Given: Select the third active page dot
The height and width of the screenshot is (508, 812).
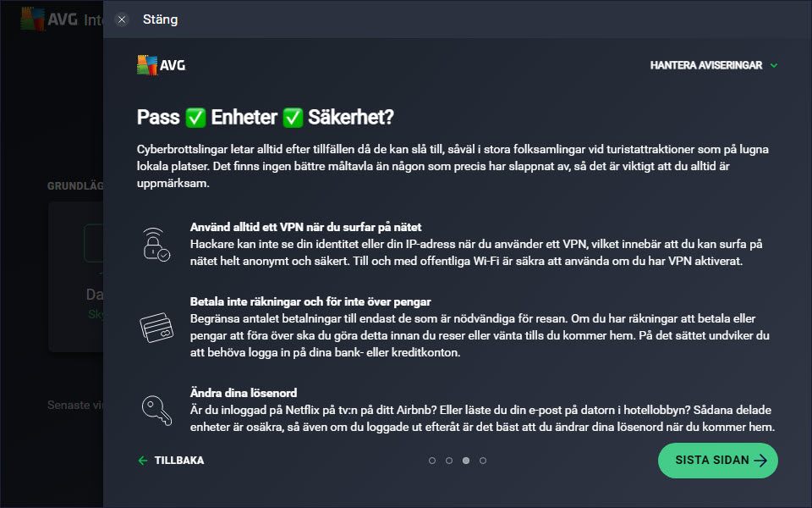Looking at the screenshot, I should (x=466, y=461).
